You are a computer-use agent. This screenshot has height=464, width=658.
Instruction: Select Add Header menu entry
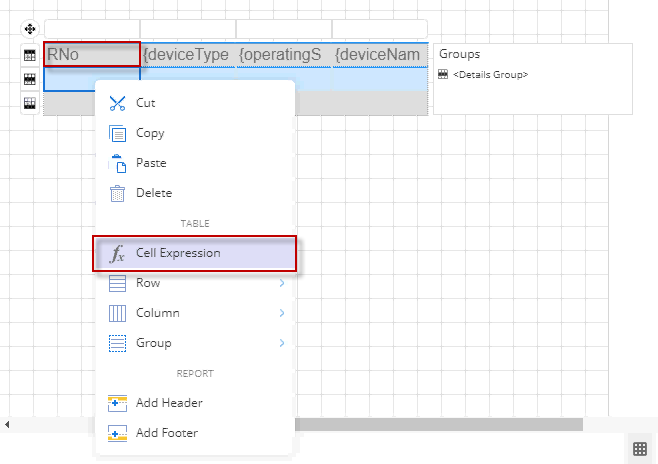point(195,403)
